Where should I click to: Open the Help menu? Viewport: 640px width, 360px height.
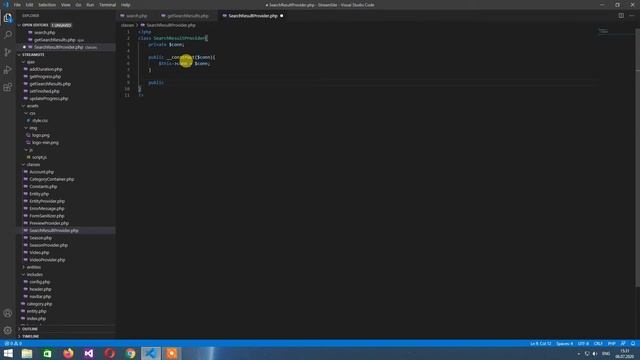(x=125, y=5)
